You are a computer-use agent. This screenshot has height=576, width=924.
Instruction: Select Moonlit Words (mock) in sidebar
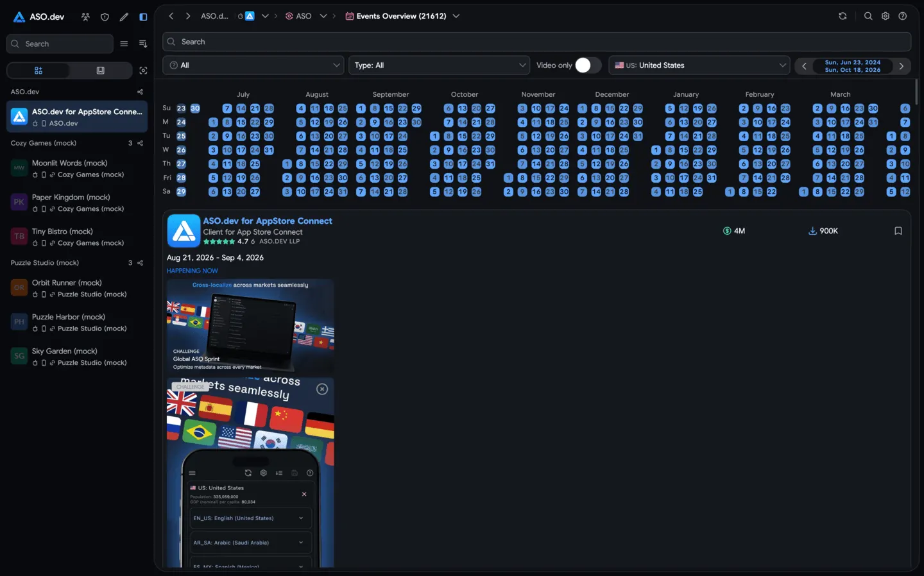click(77, 169)
